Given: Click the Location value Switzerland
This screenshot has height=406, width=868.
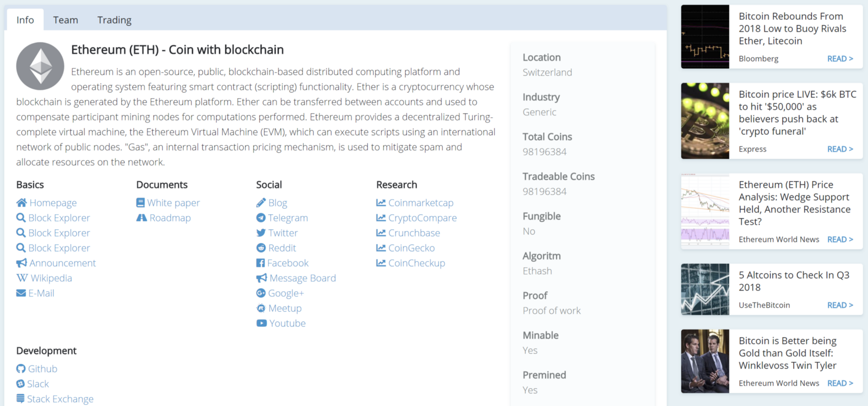Looking at the screenshot, I should 547,73.
